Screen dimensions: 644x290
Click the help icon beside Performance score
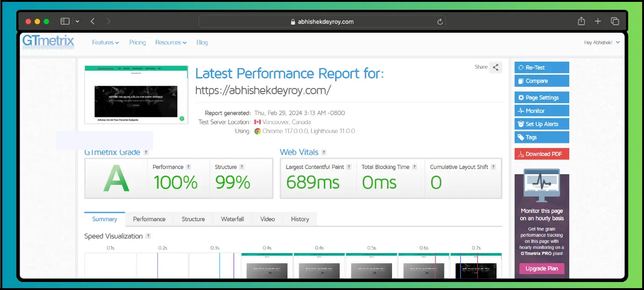click(x=189, y=167)
